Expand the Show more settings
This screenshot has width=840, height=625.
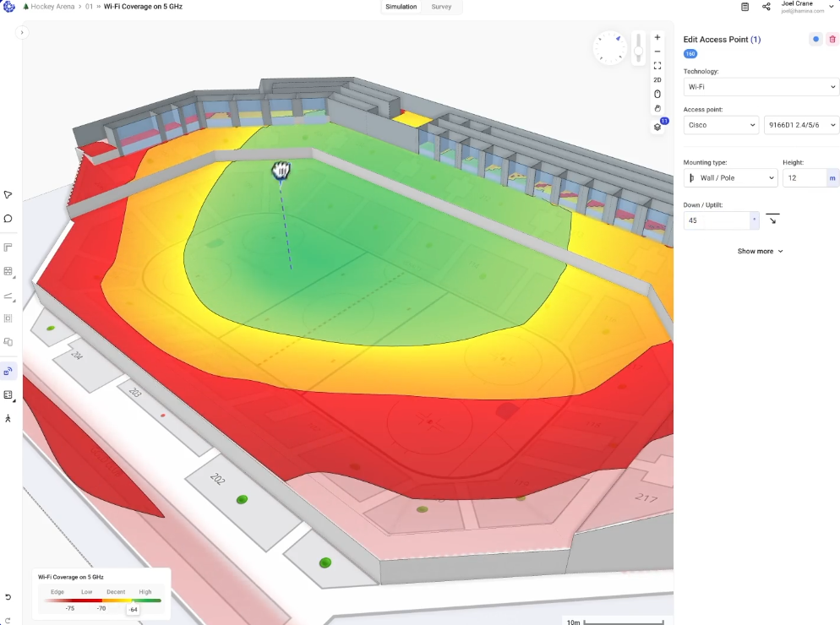(x=761, y=251)
